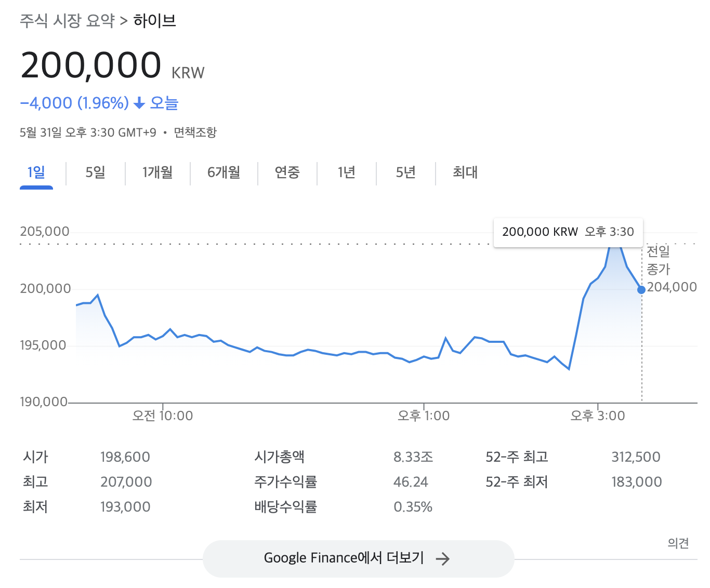Click the 205,000 y-axis label
The height and width of the screenshot is (588, 710).
click(x=45, y=232)
